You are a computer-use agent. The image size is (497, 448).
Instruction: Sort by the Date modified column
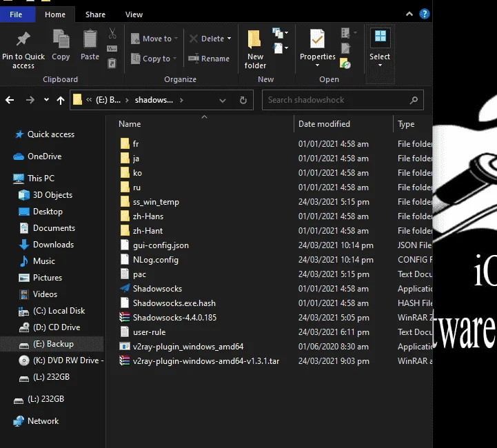(x=324, y=124)
